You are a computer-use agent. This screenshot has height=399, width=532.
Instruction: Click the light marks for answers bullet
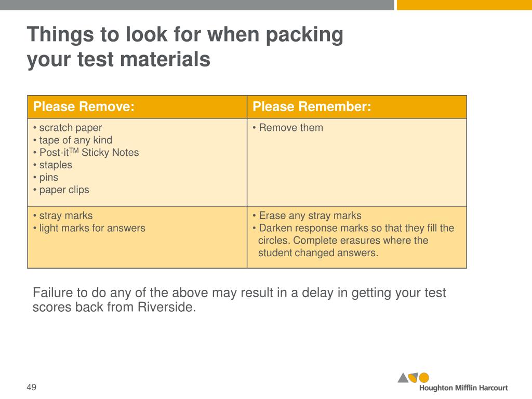[x=89, y=228]
